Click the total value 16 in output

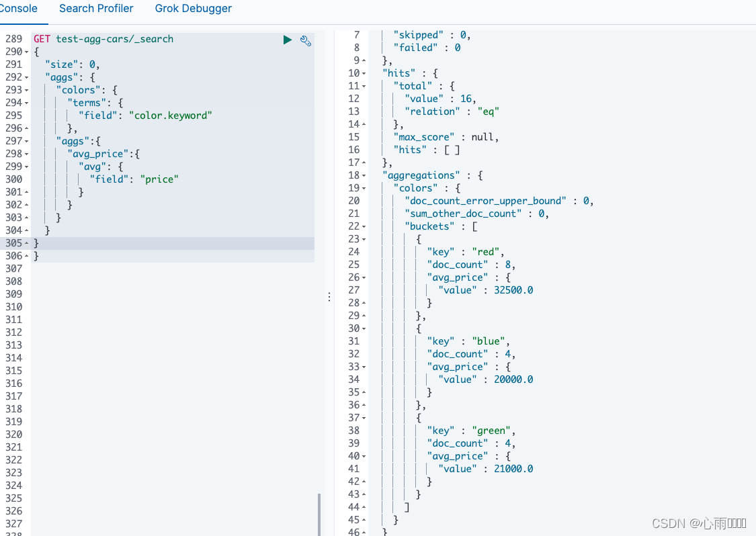tap(466, 99)
